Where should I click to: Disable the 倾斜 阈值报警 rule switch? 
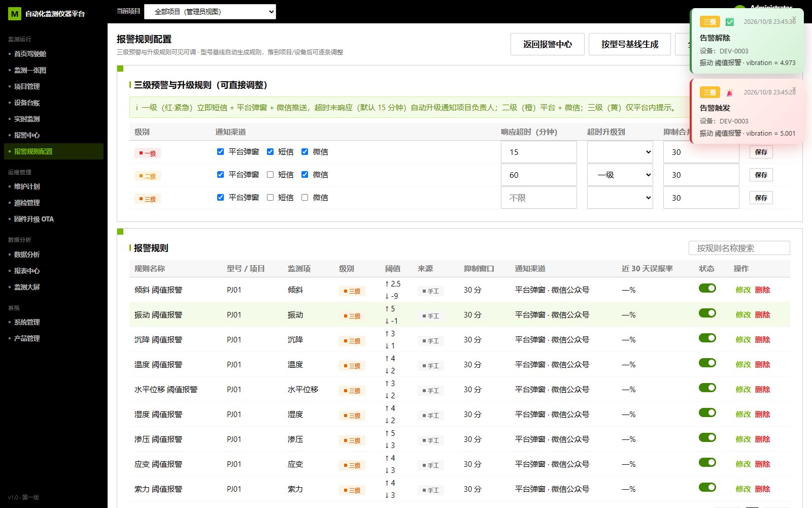[707, 288]
